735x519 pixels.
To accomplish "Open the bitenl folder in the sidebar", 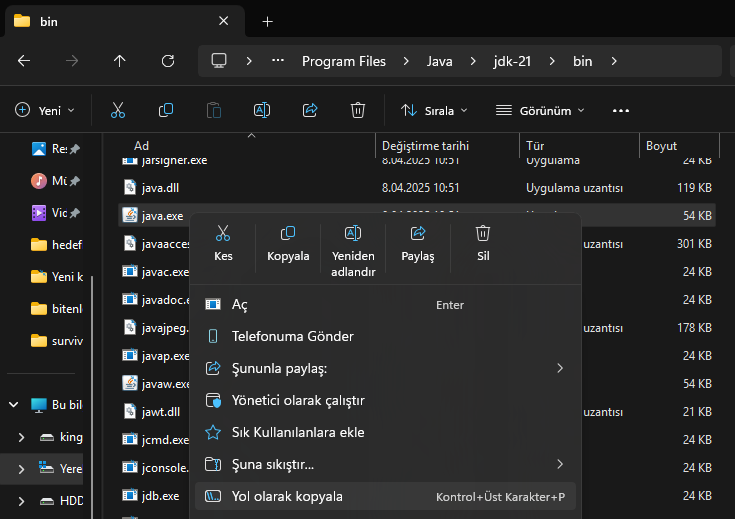I will 55,309.
